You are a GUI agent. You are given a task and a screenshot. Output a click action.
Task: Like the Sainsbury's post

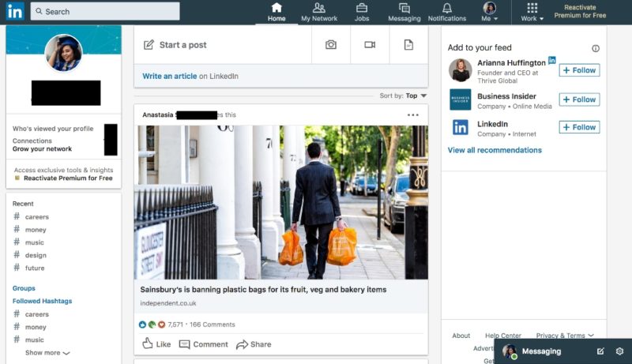click(x=156, y=344)
